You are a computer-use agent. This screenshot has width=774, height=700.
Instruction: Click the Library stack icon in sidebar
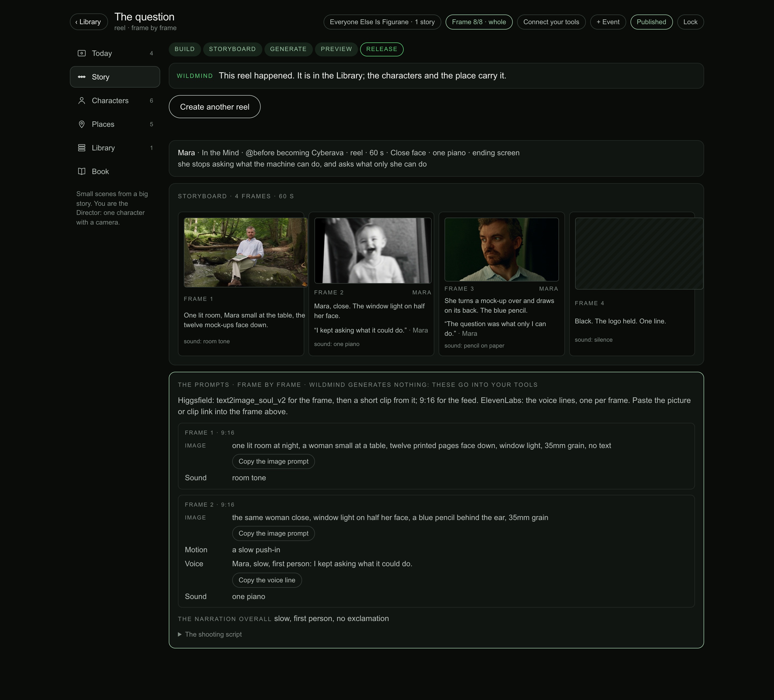(81, 148)
